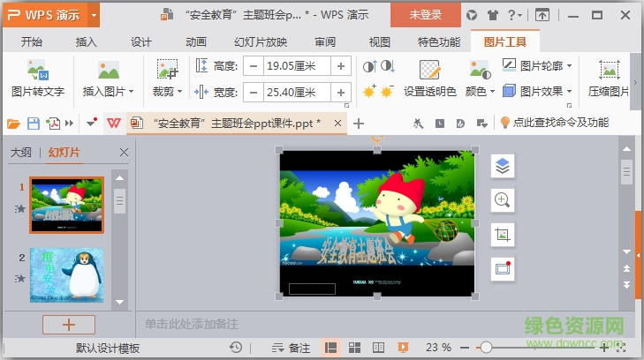Open the 颜色 color options

[480, 79]
